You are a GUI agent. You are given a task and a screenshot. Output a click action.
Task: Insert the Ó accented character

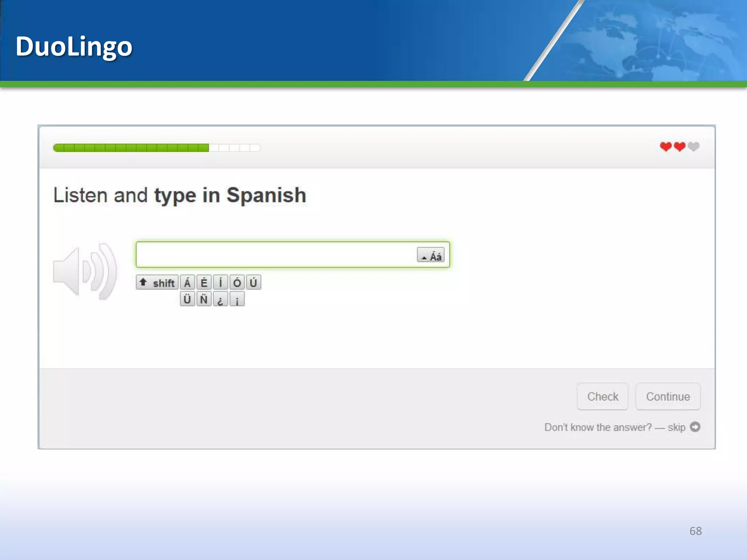tap(237, 283)
